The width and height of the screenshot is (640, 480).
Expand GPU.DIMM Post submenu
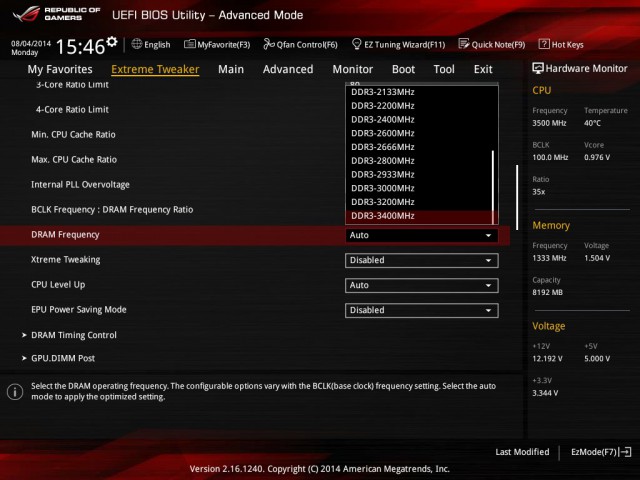[x=63, y=358]
